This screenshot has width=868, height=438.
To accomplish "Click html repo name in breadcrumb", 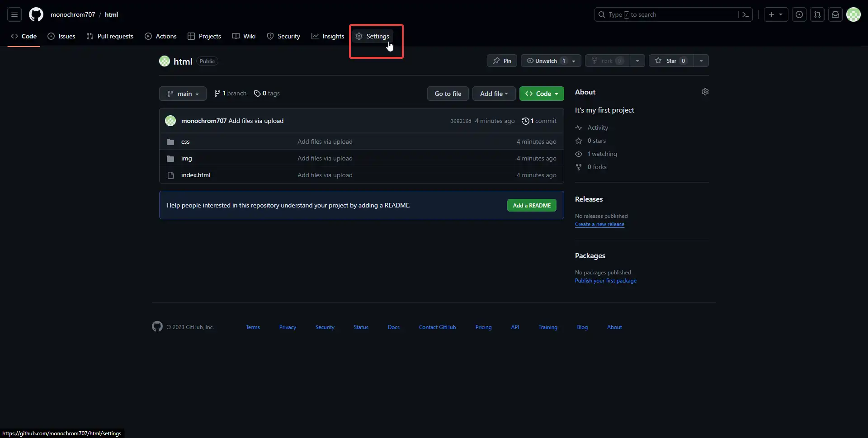I will [111, 14].
